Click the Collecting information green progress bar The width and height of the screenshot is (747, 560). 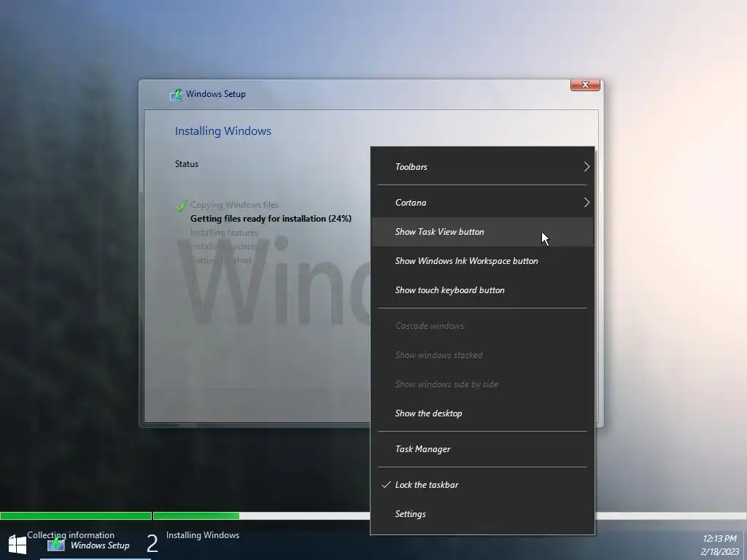click(76, 516)
